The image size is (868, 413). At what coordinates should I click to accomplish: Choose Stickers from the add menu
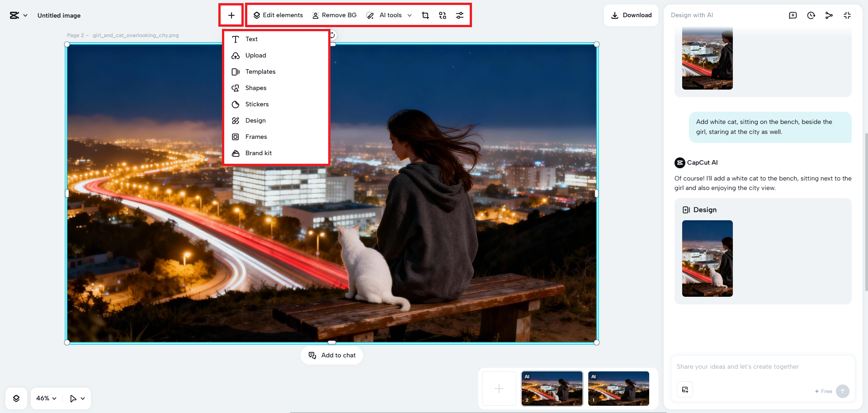pos(257,104)
